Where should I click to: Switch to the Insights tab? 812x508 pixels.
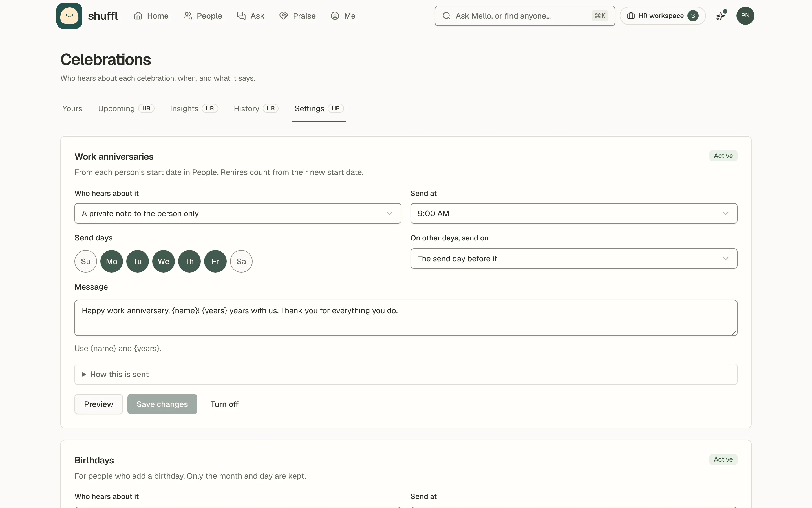tap(194, 109)
